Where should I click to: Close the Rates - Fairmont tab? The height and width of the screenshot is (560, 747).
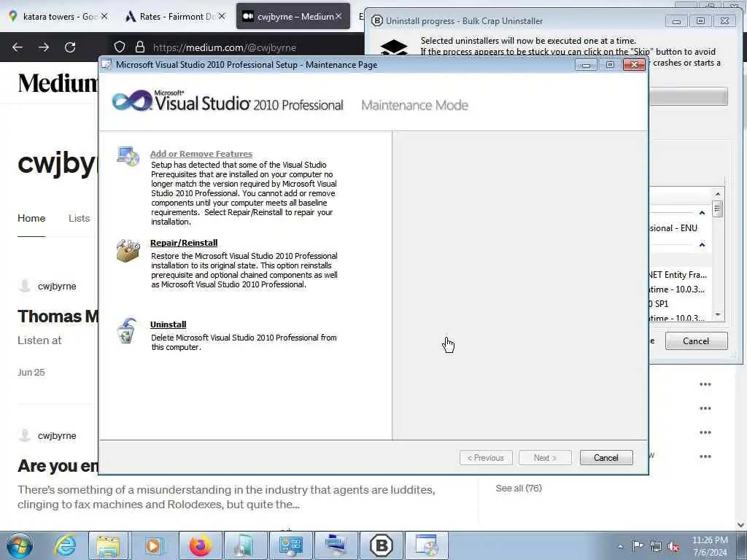point(222,17)
